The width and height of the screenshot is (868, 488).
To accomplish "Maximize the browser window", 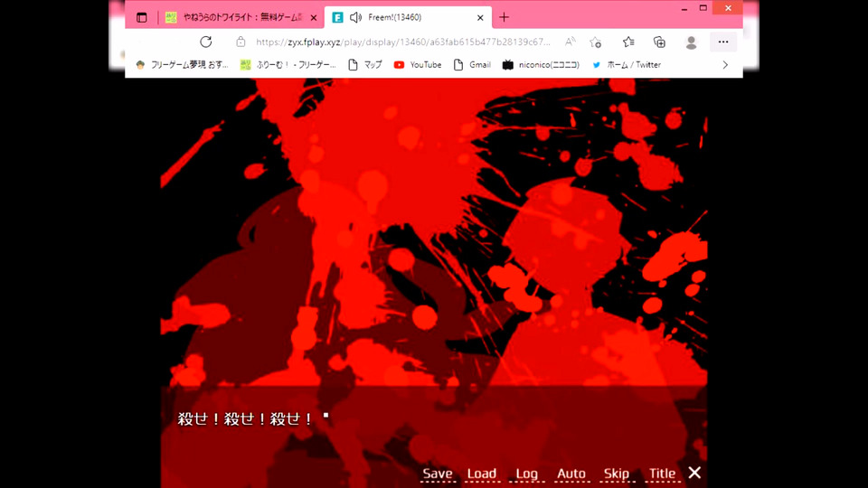I will pos(703,8).
